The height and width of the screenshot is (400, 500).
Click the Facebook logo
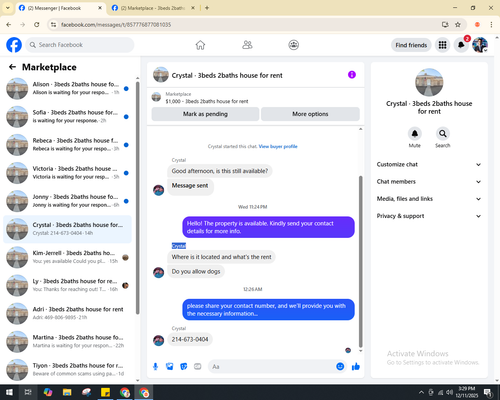coord(14,45)
